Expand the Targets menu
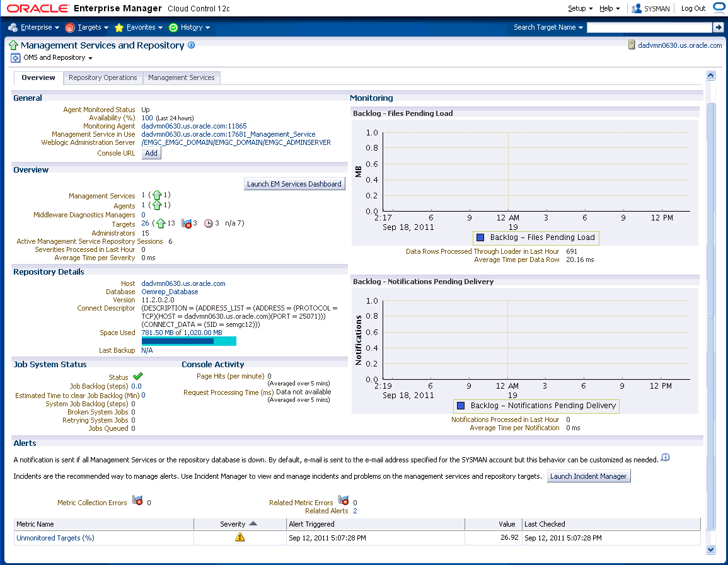 pyautogui.click(x=93, y=27)
